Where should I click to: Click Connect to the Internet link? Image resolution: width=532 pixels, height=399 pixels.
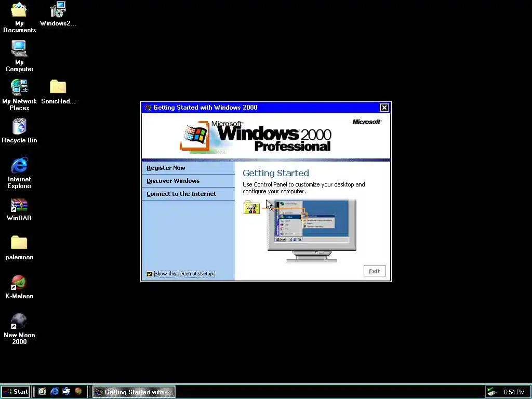(181, 194)
